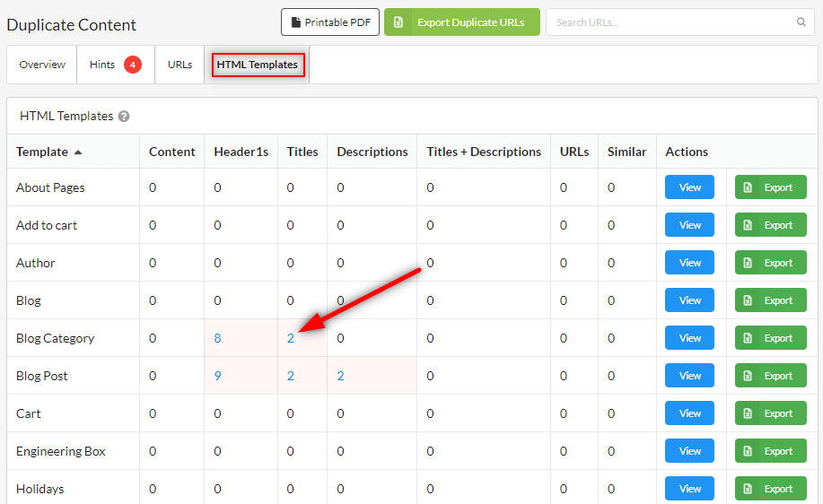Click Export Duplicate URLs button
The width and height of the screenshot is (823, 504).
click(x=461, y=22)
